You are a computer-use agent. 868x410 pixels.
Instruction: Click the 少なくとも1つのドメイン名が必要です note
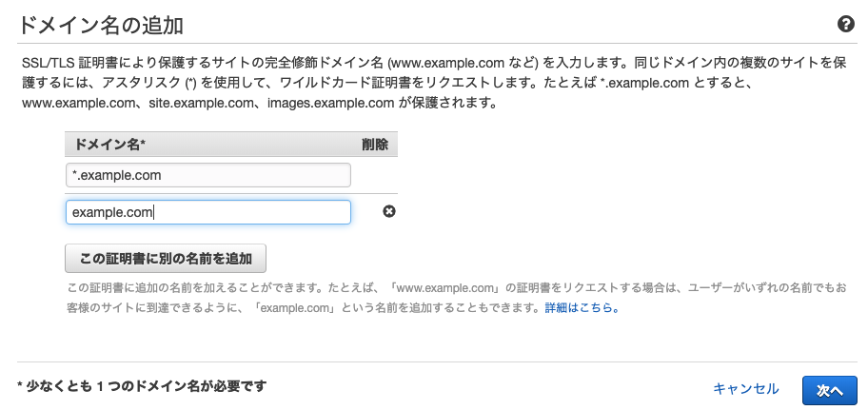click(x=142, y=386)
